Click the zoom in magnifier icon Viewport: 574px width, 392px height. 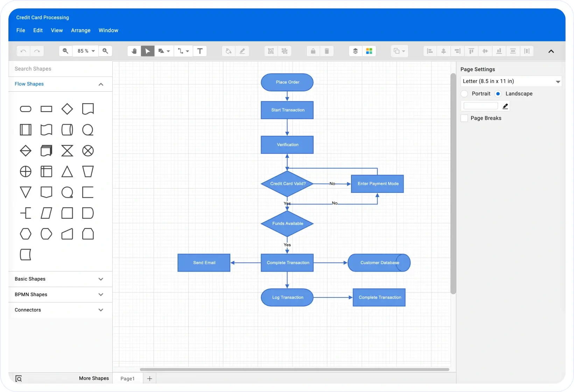(x=105, y=51)
